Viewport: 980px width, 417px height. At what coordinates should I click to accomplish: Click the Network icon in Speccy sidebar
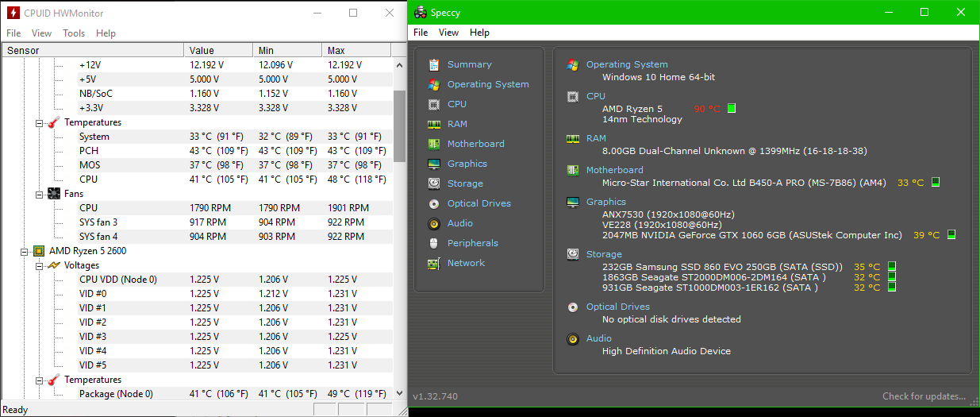[x=434, y=263]
